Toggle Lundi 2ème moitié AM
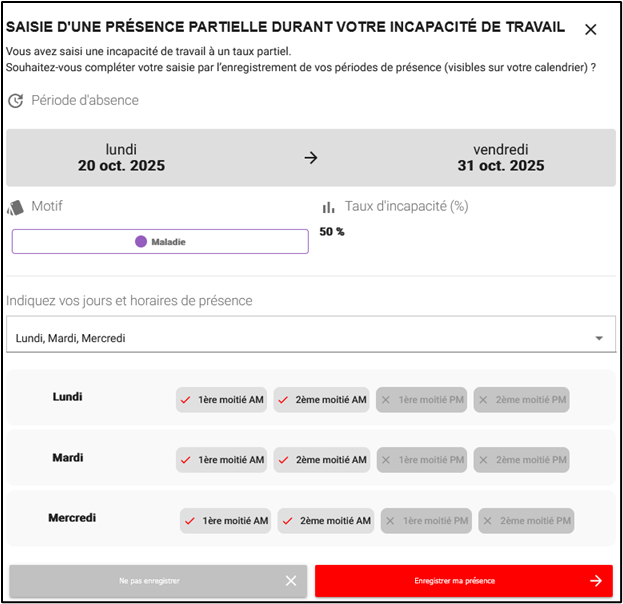Image resolution: width=623 pixels, height=604 pixels. (321, 400)
